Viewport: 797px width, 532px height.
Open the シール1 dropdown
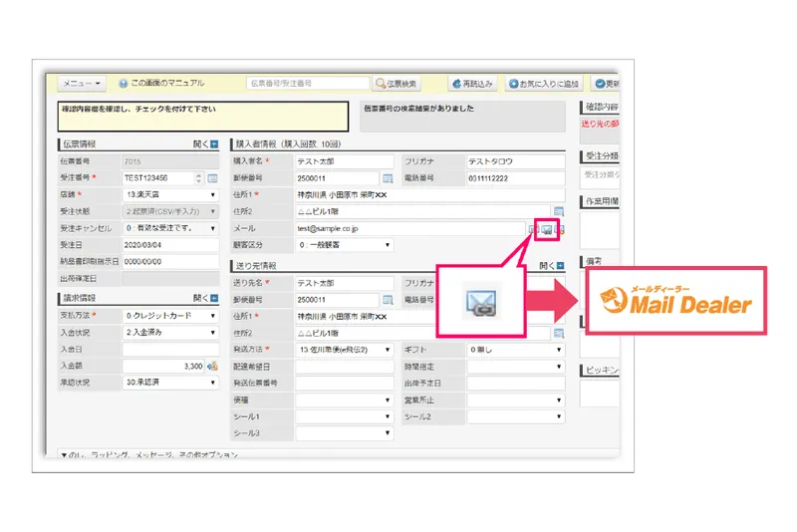[x=344, y=416]
